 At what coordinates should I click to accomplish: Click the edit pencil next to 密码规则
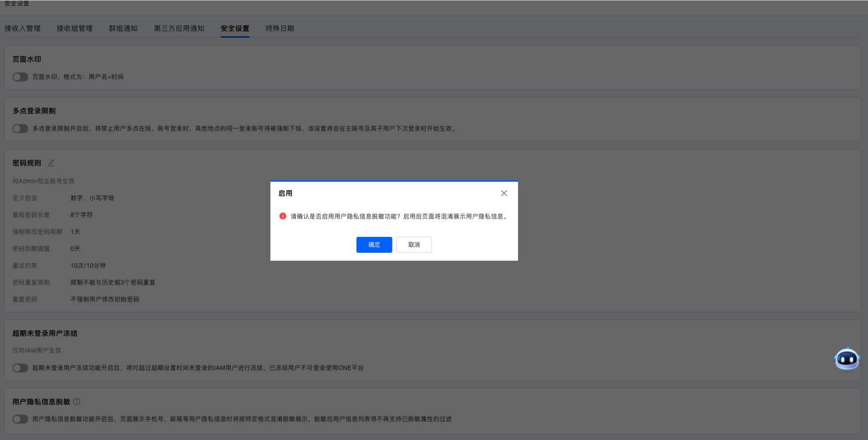point(51,163)
